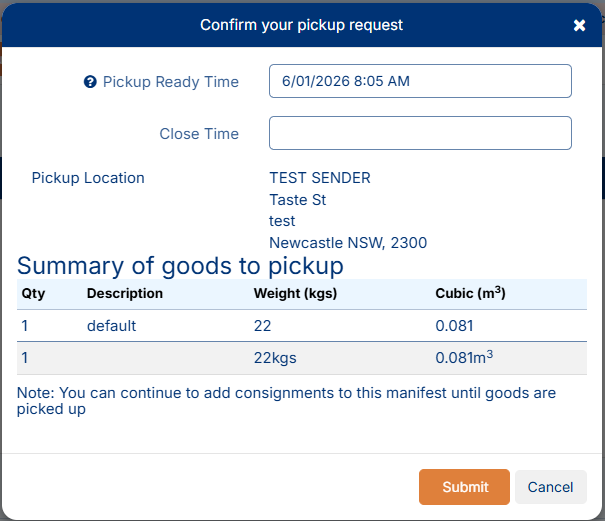Click the Description column header
Viewport: 605px width, 521px height.
click(x=125, y=294)
